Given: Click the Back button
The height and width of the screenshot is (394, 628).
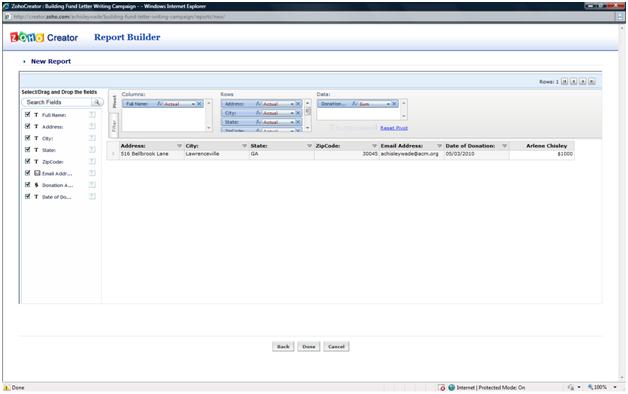Looking at the screenshot, I should pyautogui.click(x=283, y=347).
